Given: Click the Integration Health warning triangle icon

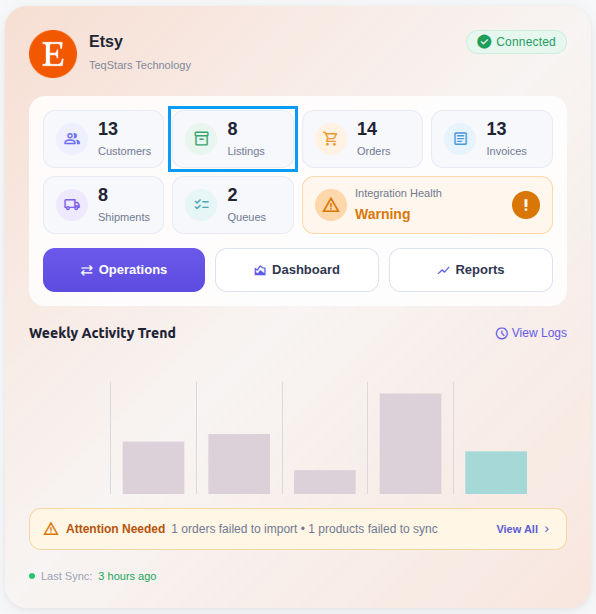Looking at the screenshot, I should click(331, 205).
